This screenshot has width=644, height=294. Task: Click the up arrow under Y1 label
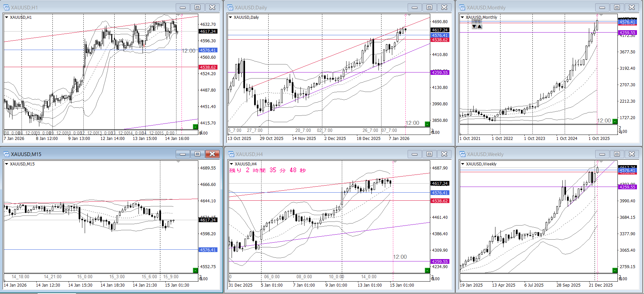pos(480,27)
